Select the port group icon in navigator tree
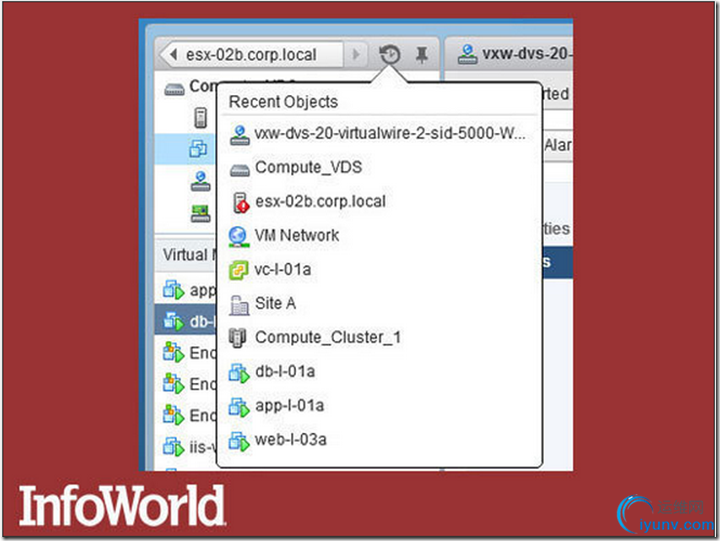This screenshot has height=541, width=720. coord(201,181)
